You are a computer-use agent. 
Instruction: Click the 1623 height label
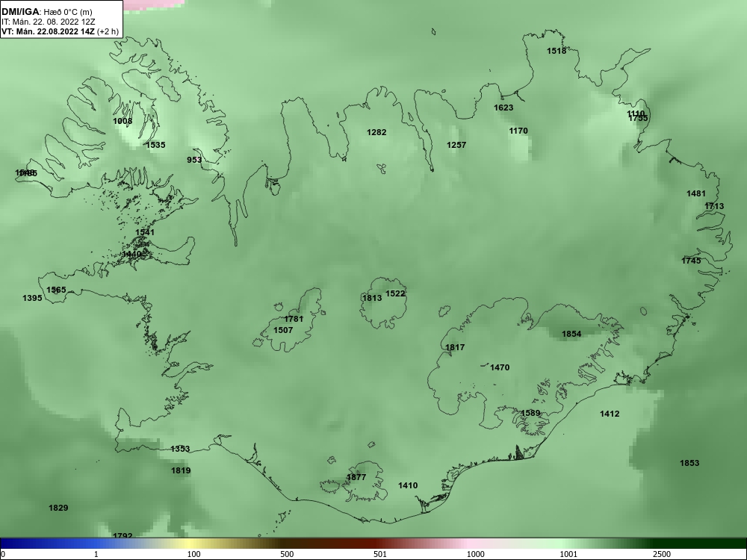tap(503, 108)
